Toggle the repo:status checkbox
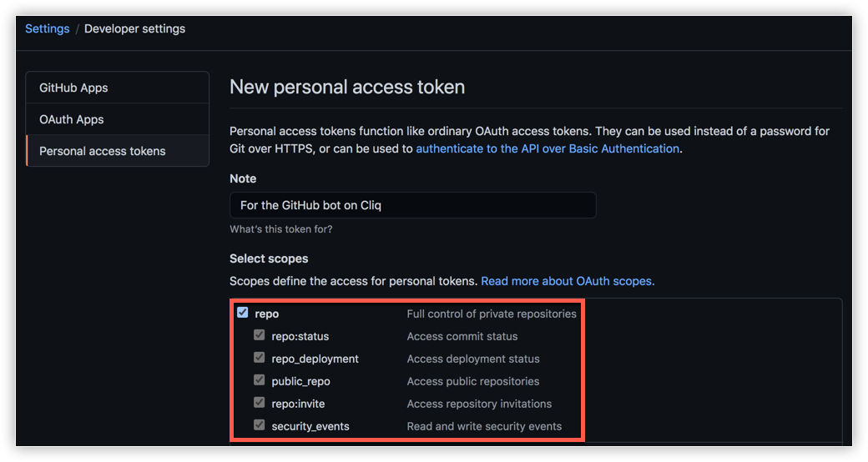868x462 pixels. tap(260, 335)
